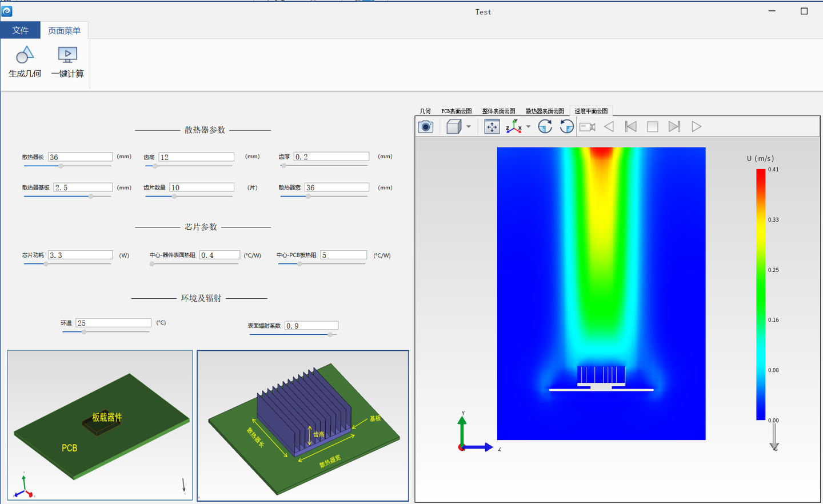Click the 环温 ambient temperature slider handle

pos(84,332)
